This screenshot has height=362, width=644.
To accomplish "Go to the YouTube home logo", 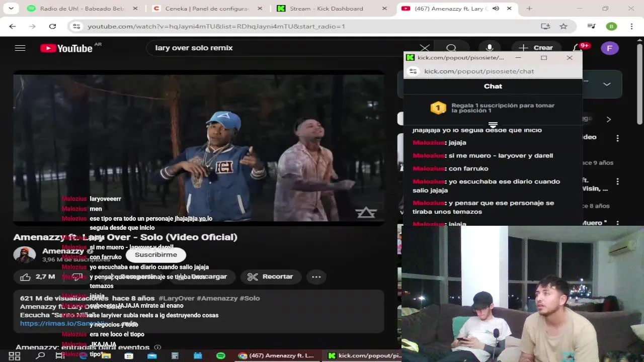I will (66, 48).
